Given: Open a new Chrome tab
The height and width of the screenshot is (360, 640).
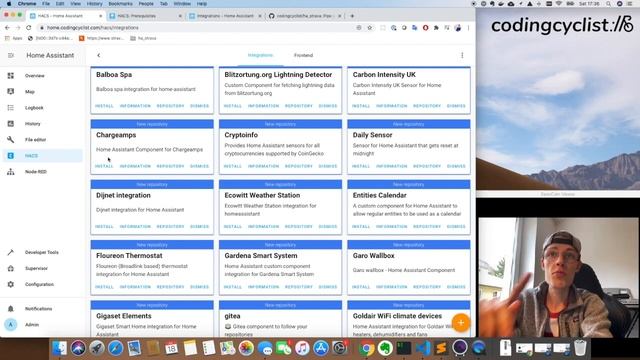Looking at the screenshot, I should tap(352, 16).
